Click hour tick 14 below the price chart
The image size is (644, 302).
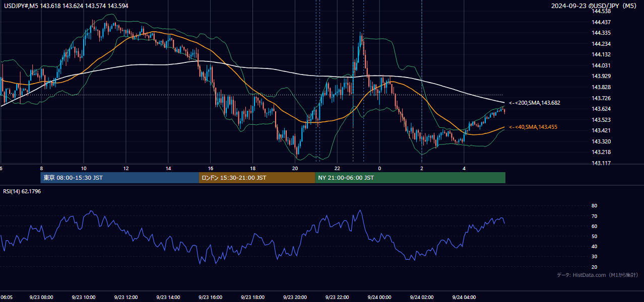click(x=168, y=169)
